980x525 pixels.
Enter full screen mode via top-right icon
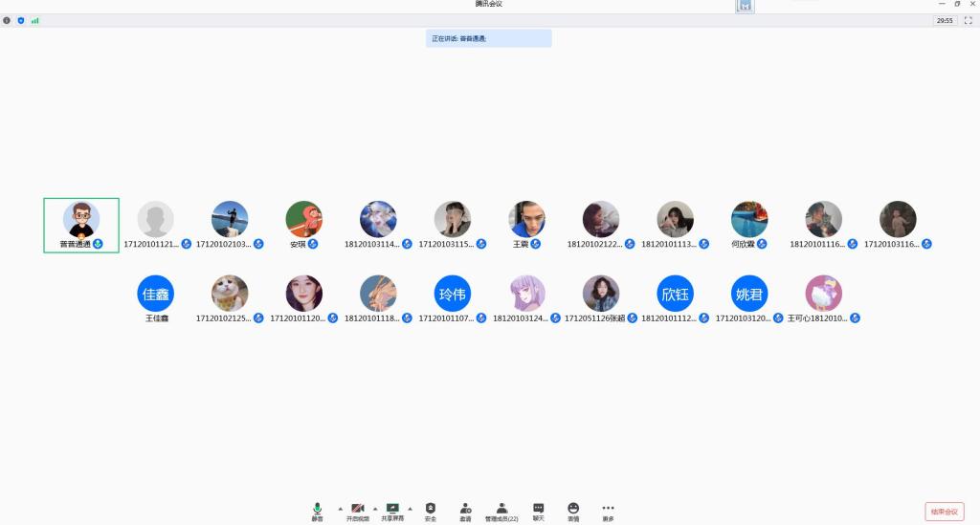[968, 20]
